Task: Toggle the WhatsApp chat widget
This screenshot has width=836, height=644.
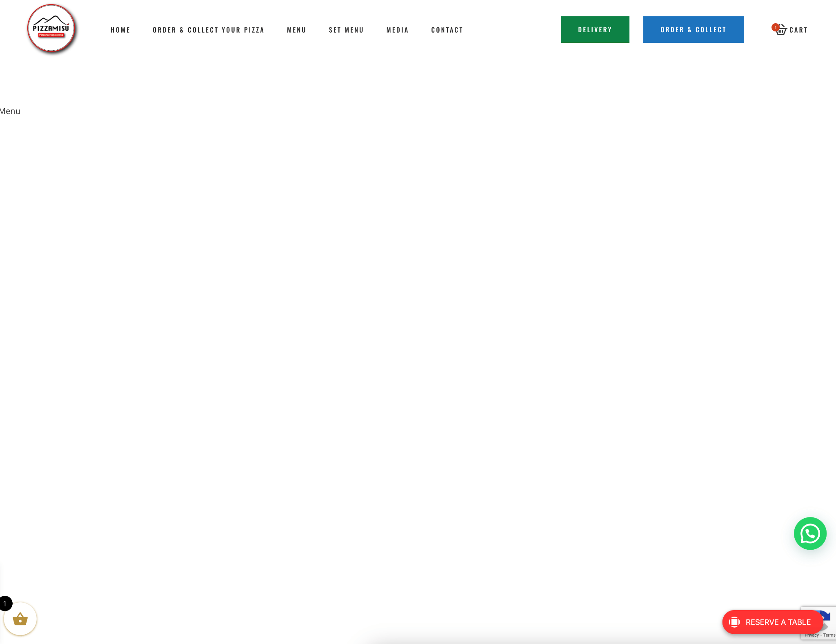Action: coord(810,534)
